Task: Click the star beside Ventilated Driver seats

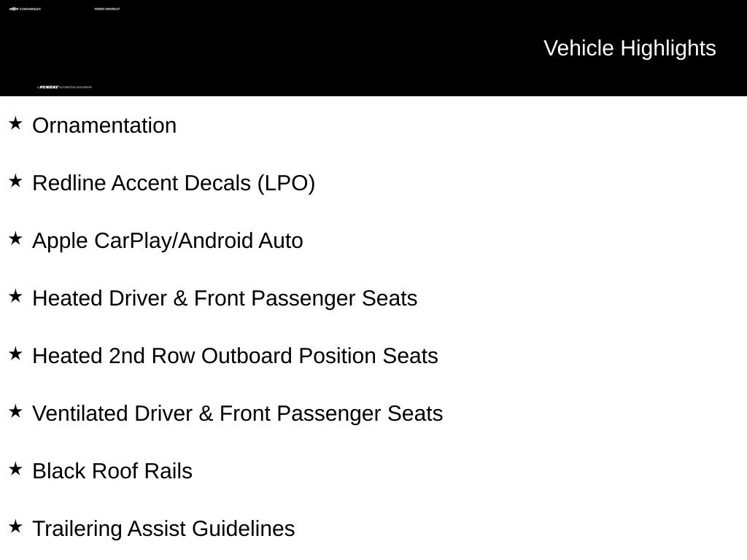Action: click(16, 411)
